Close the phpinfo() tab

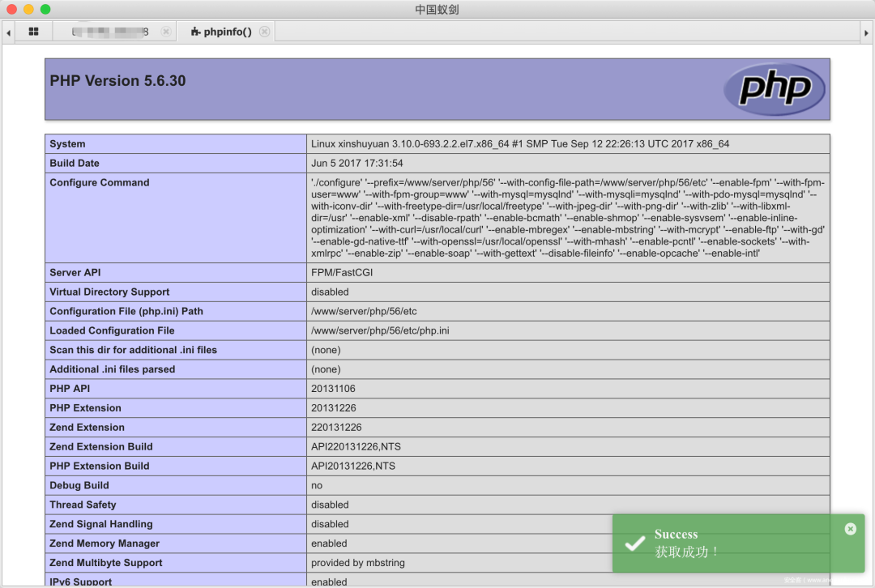[x=264, y=32]
